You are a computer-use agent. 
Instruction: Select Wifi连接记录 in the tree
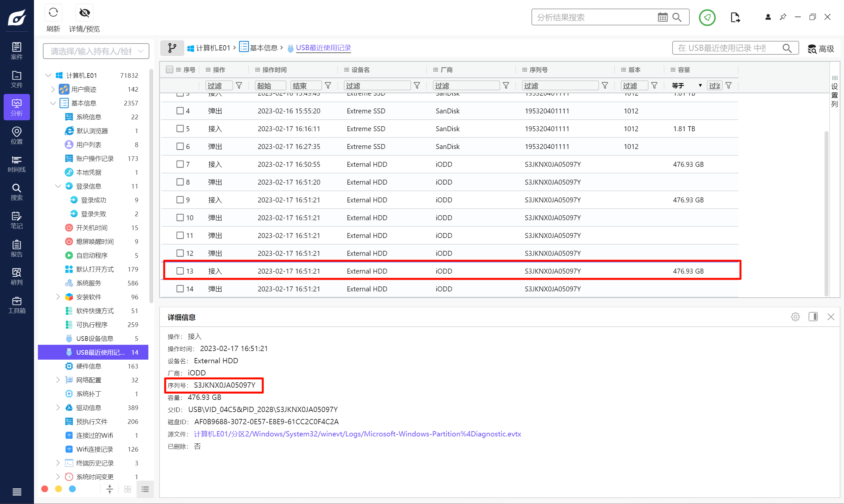coord(94,449)
